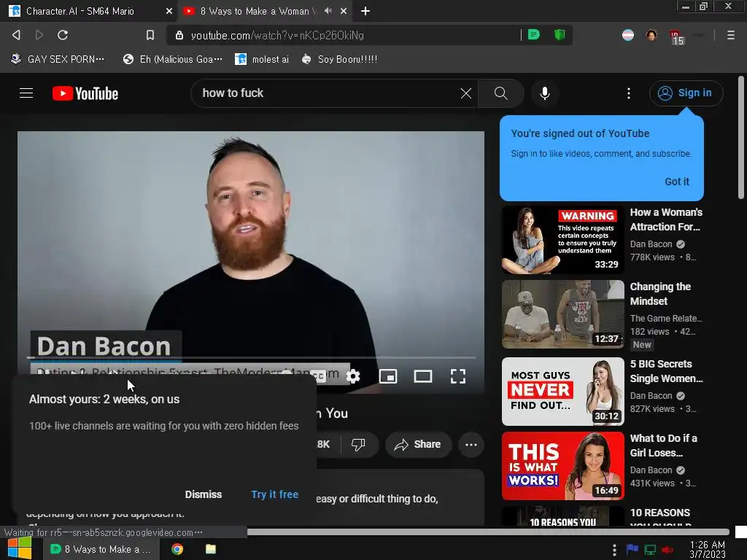This screenshot has height=560, width=747.
Task: Bookmark this page using the bookmark icon
Action: (150, 35)
